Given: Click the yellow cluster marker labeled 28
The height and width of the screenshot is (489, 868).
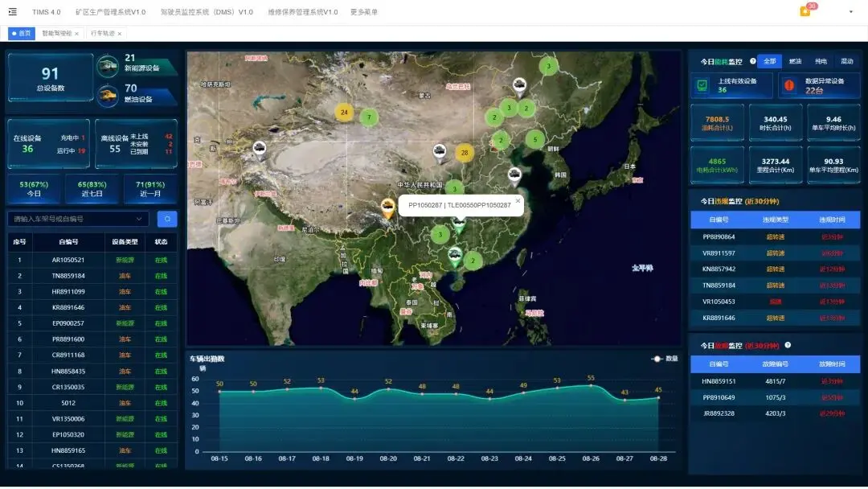Looking at the screenshot, I should (x=465, y=153).
